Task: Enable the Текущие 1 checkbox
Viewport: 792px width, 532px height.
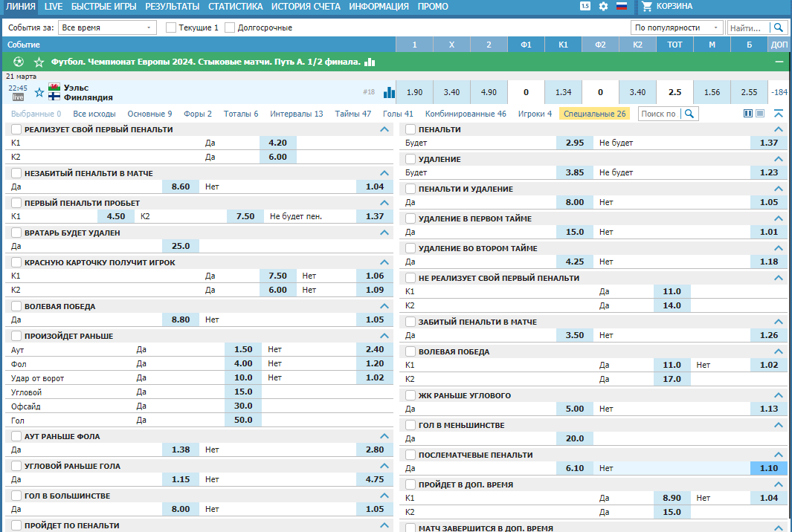Action: [171, 27]
